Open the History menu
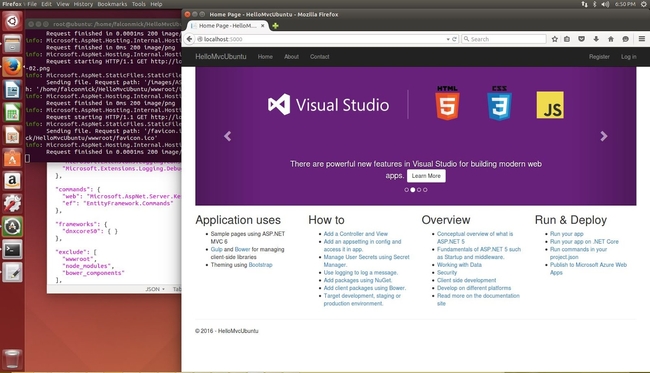 pyautogui.click(x=83, y=4)
